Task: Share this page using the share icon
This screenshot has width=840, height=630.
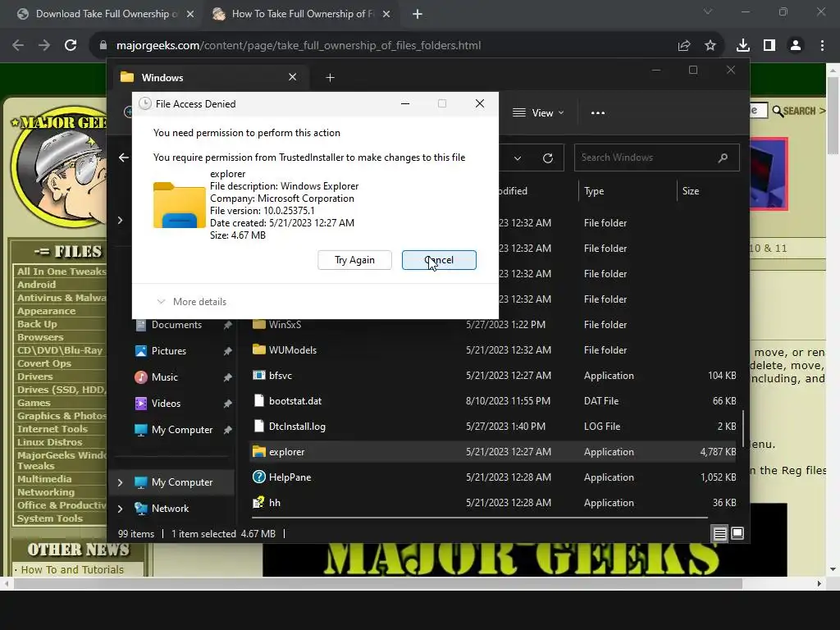Action: pos(684,46)
